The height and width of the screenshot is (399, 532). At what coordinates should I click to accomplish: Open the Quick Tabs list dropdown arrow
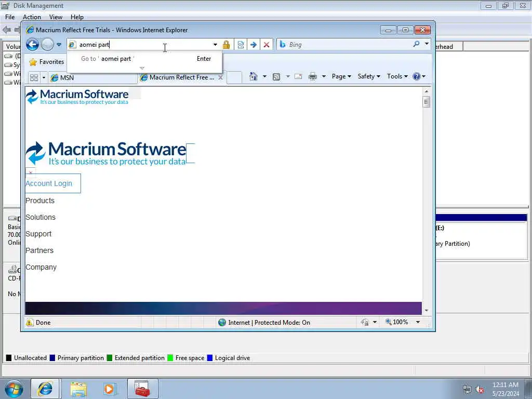[x=44, y=78]
